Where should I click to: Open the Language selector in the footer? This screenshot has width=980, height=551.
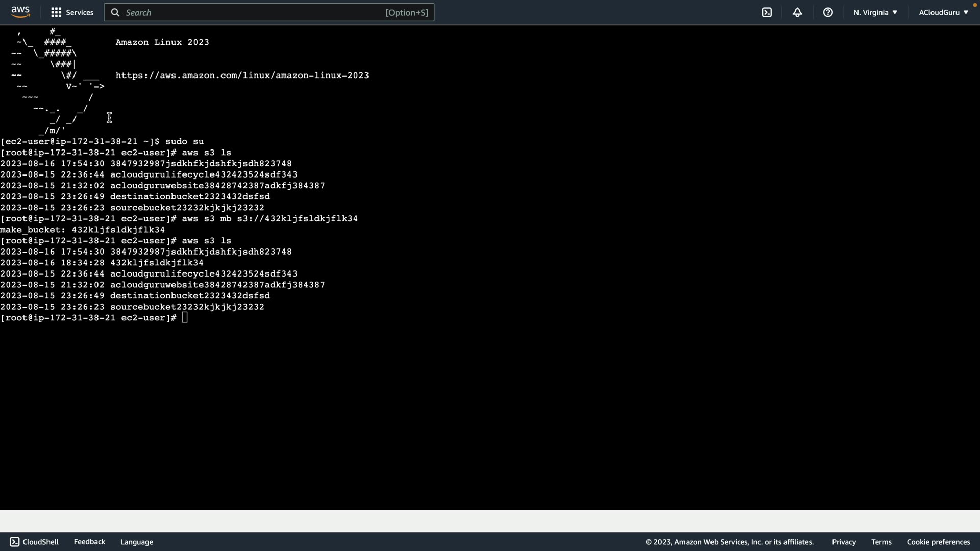[x=136, y=542]
